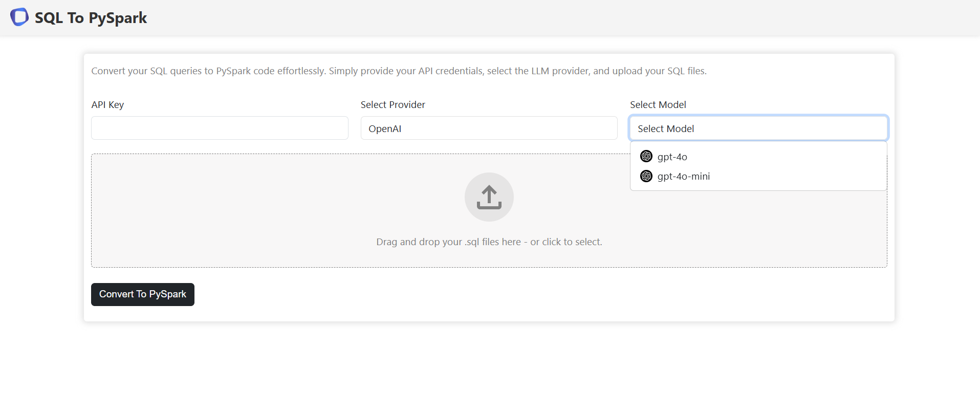Screen dimensions: 980x412
Task: Open the Select Provider dropdown showing OpenAI
Action: (x=489, y=128)
